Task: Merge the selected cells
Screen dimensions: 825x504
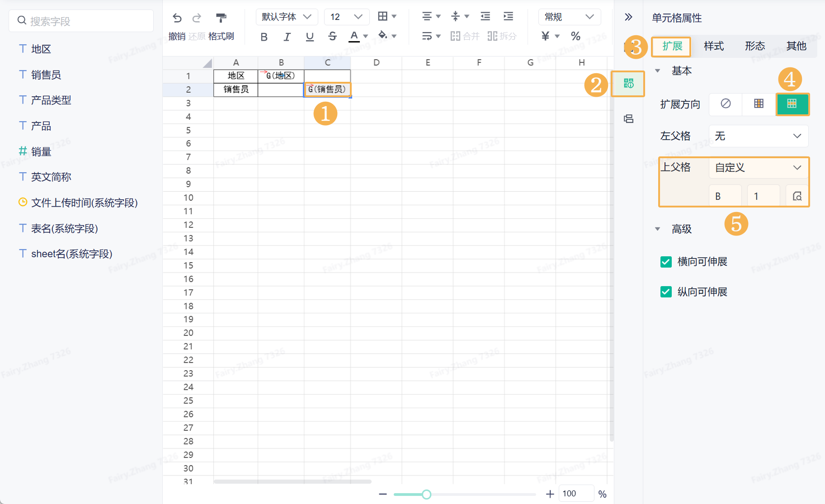Action: click(x=465, y=36)
